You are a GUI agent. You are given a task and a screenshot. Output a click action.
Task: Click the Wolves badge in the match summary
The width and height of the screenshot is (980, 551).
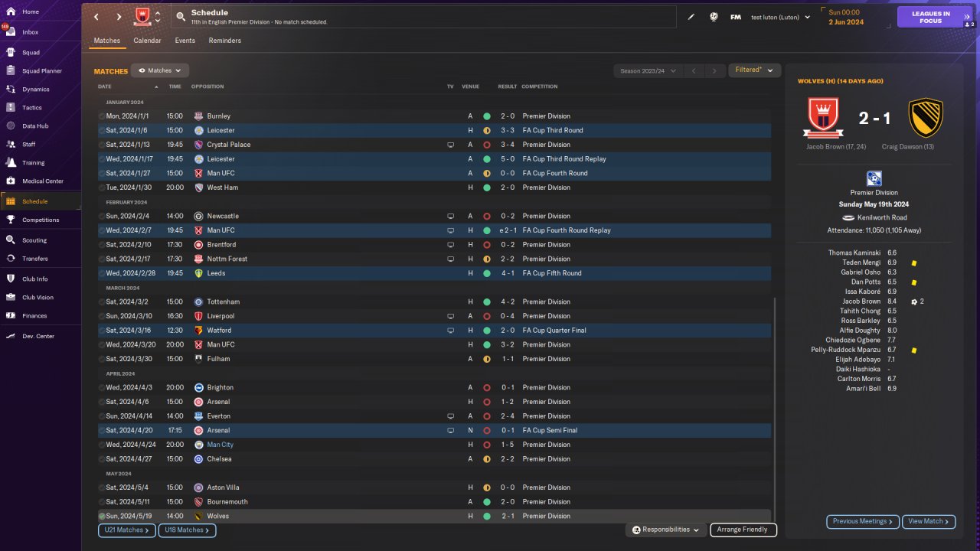(925, 118)
